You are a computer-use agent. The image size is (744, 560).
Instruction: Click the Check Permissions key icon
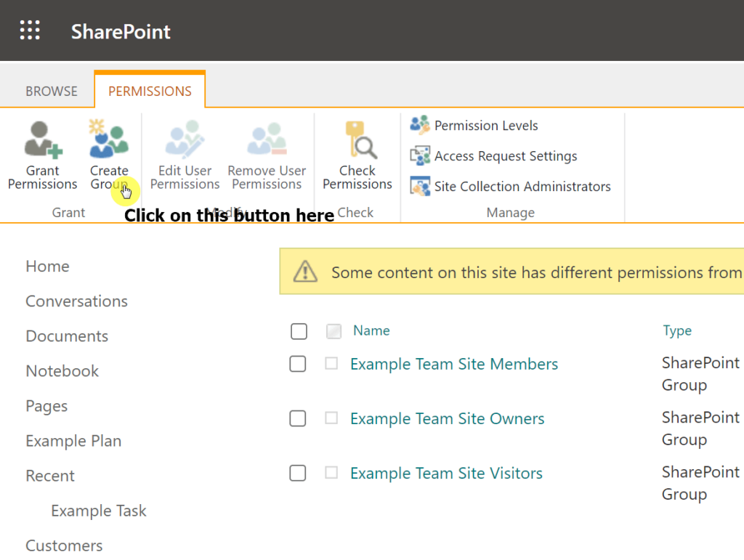click(360, 139)
